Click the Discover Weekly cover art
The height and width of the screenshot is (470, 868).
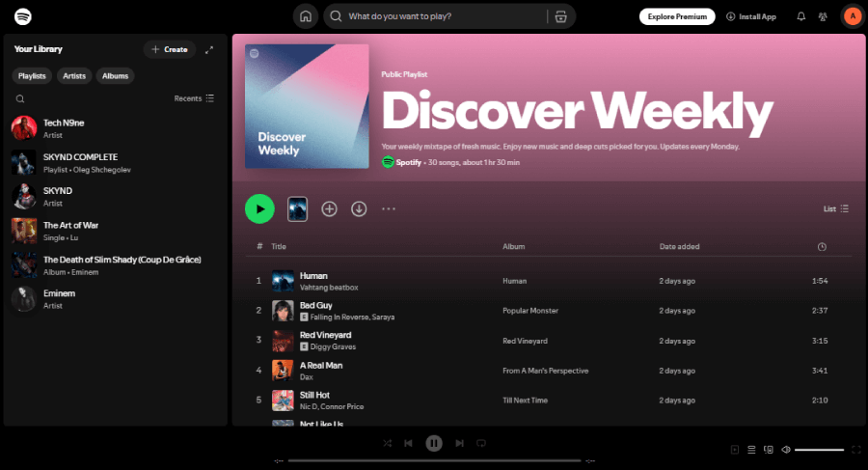[307, 106]
